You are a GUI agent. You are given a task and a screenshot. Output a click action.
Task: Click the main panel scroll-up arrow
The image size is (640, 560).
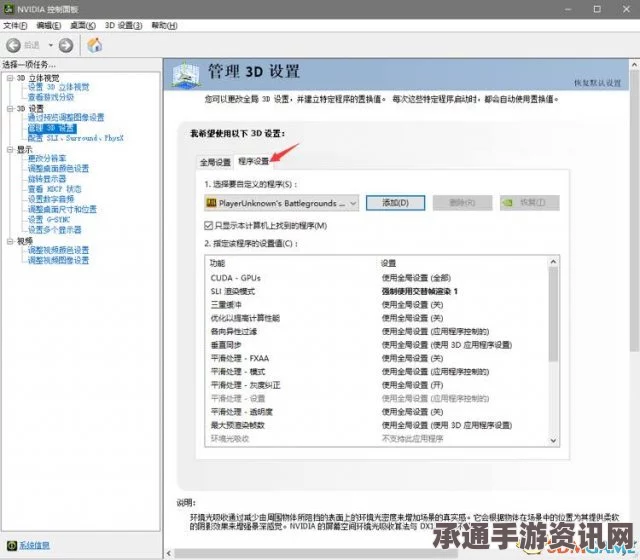click(x=634, y=65)
